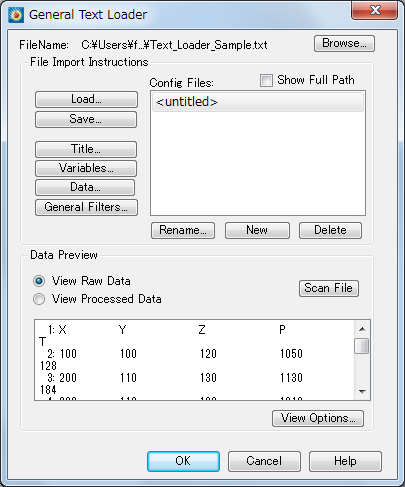The height and width of the screenshot is (487, 405).
Task: Click the data preview scroll up arrow
Action: point(362,329)
